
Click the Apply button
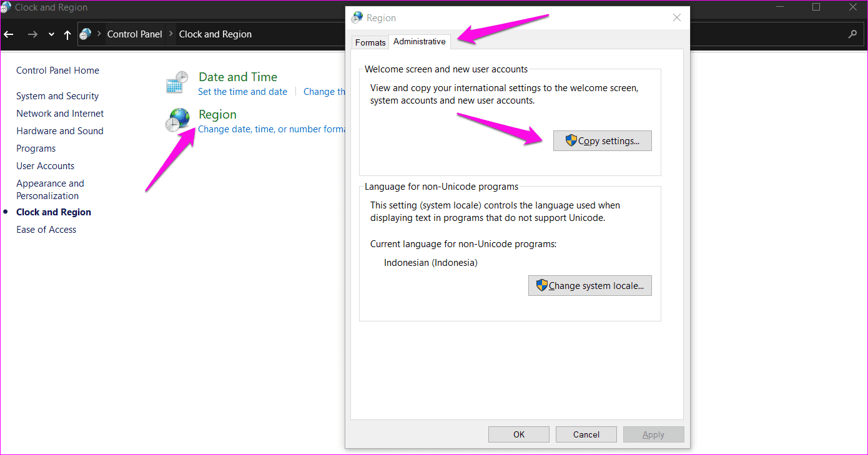click(653, 434)
